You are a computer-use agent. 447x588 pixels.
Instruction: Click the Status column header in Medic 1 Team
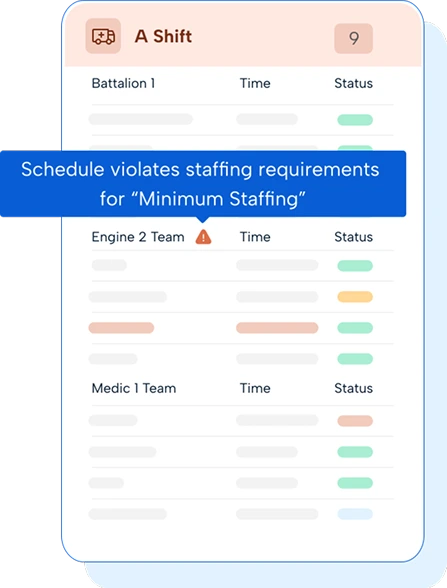[353, 388]
